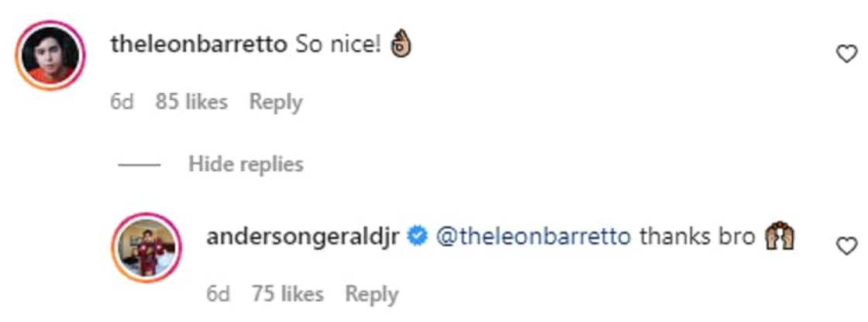Visit the andersongeraldjr username link
The width and height of the screenshot is (868, 322).
303,238
